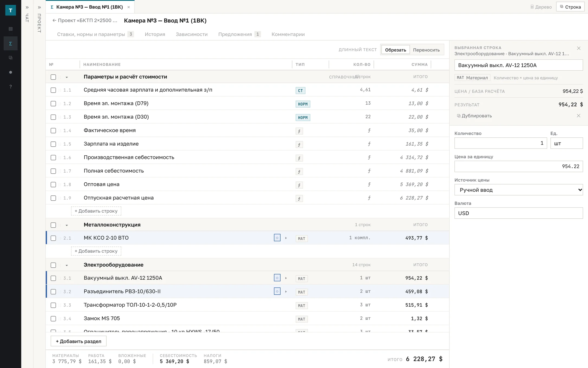Click the НОРМ badge on row 1.2

click(303, 104)
